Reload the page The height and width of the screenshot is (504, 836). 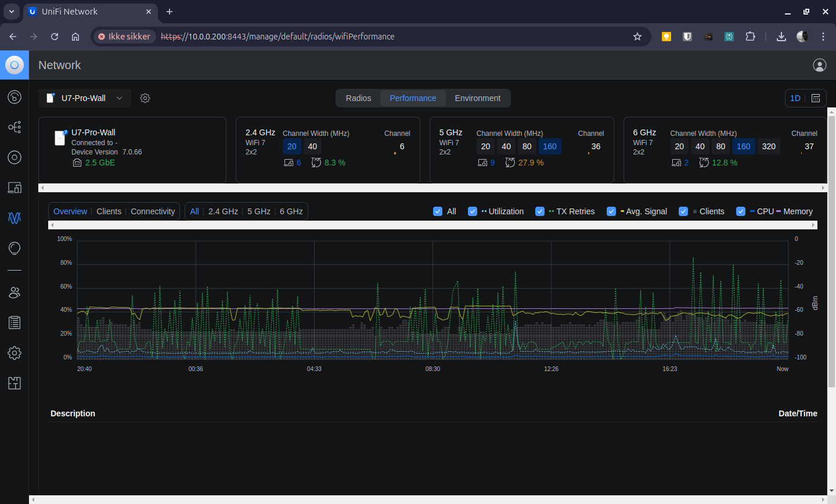[x=55, y=37]
